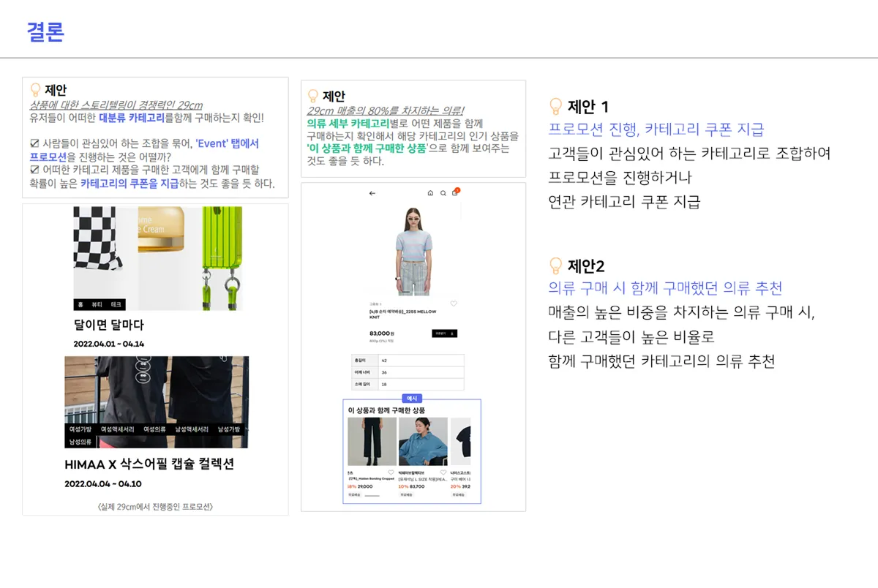
Task: Click the 29,000 price under the black pants
Action: click(x=364, y=486)
